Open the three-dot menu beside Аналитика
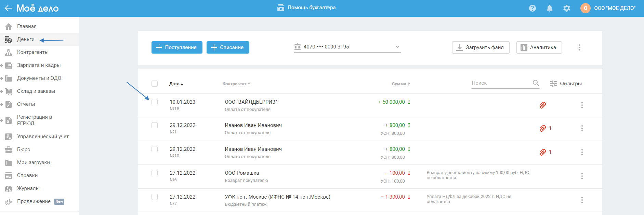This screenshot has height=215, width=644. [x=579, y=47]
